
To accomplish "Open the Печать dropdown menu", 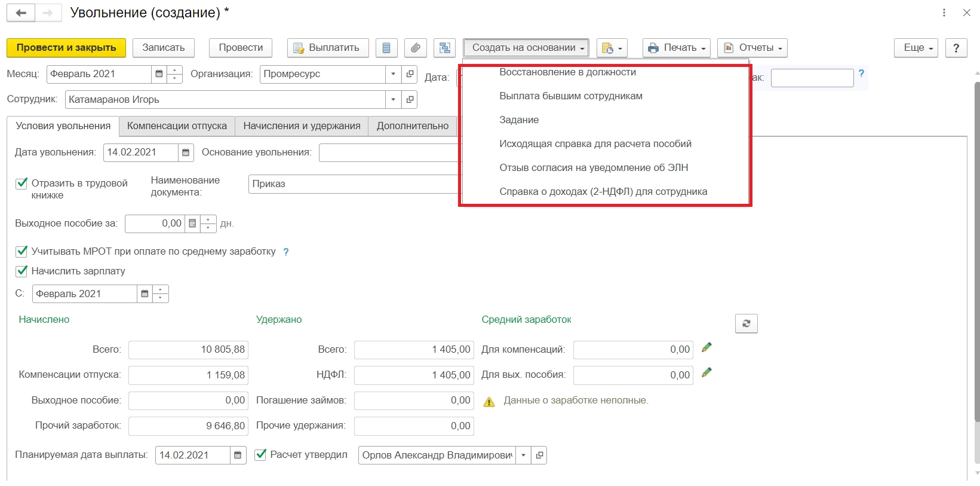I will tap(676, 48).
